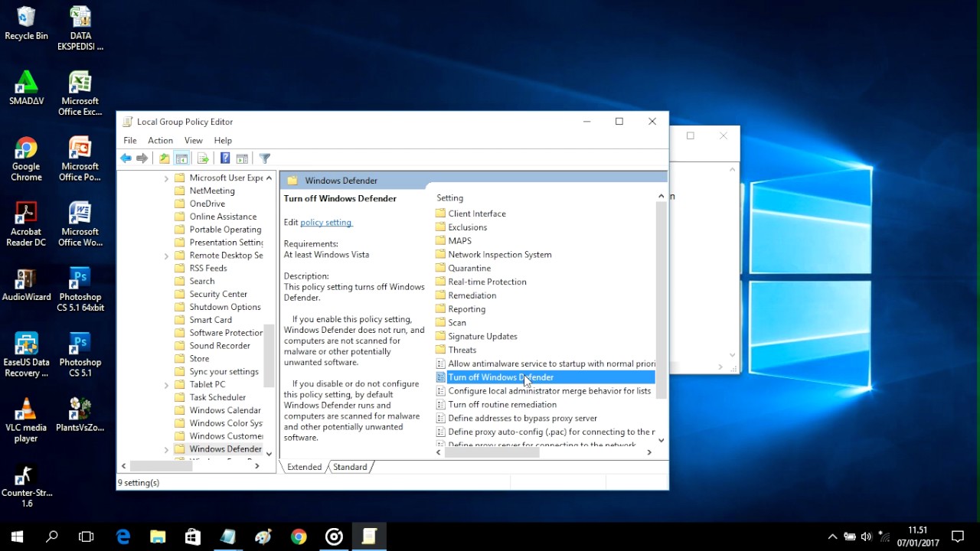The image size is (980, 551).
Task: Open taskbar Search magnifier icon
Action: (x=52, y=536)
